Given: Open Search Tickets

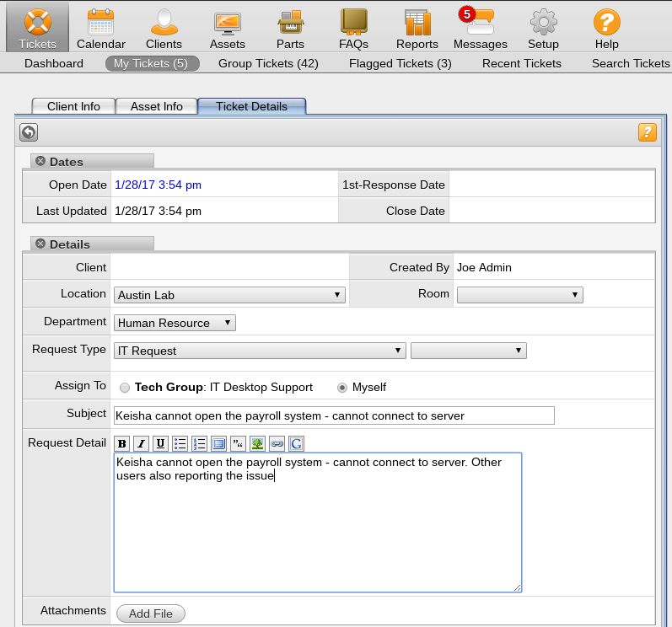Looking at the screenshot, I should coord(631,63).
